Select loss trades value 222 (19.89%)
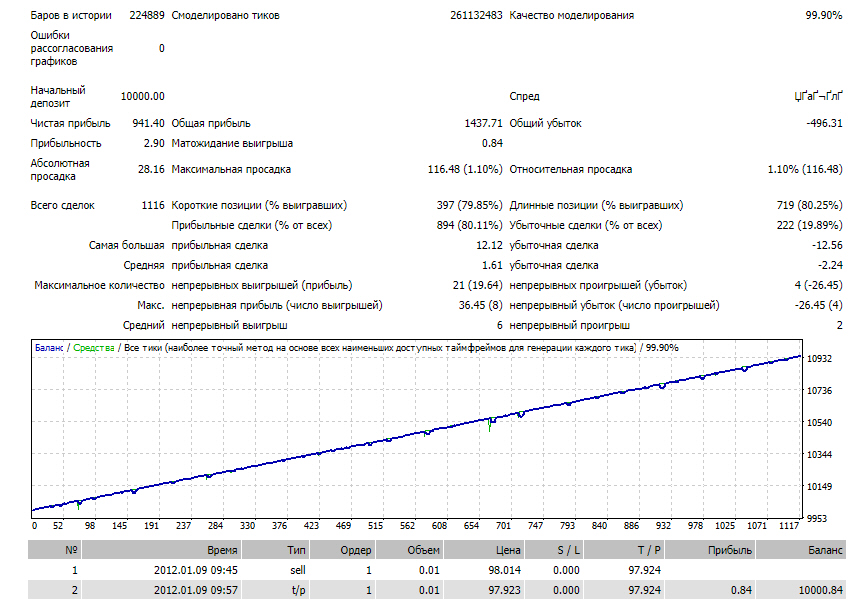This screenshot has width=853, height=605. tap(809, 225)
